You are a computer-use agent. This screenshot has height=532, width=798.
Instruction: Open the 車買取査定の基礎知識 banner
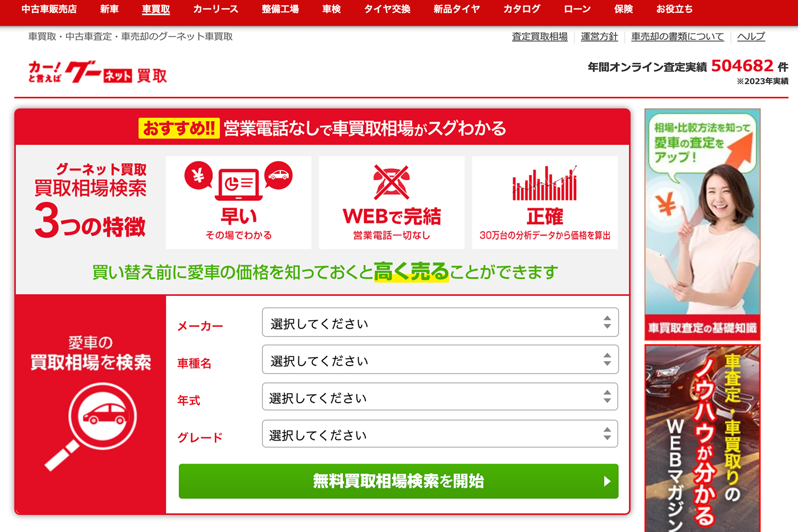coord(702,225)
